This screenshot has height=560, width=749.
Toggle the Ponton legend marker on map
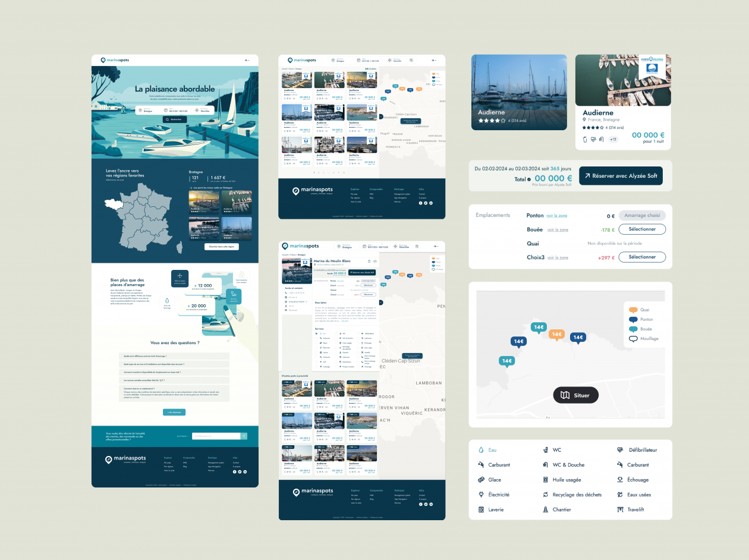(633, 319)
